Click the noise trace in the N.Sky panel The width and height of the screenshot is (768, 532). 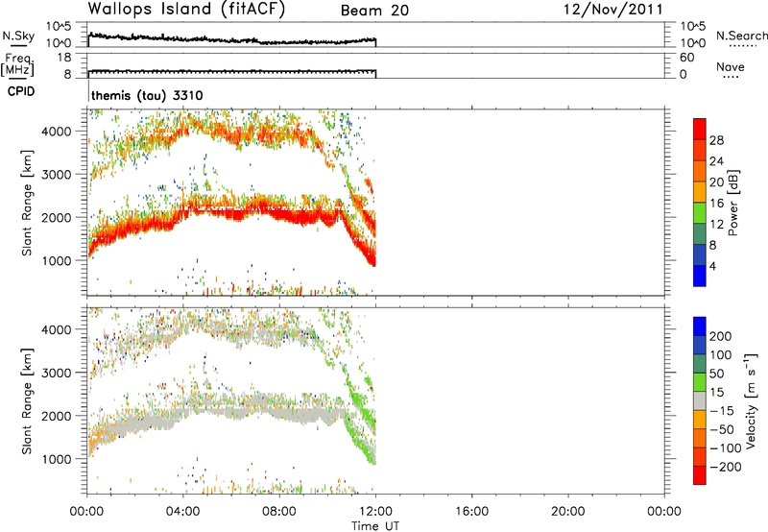pos(231,39)
